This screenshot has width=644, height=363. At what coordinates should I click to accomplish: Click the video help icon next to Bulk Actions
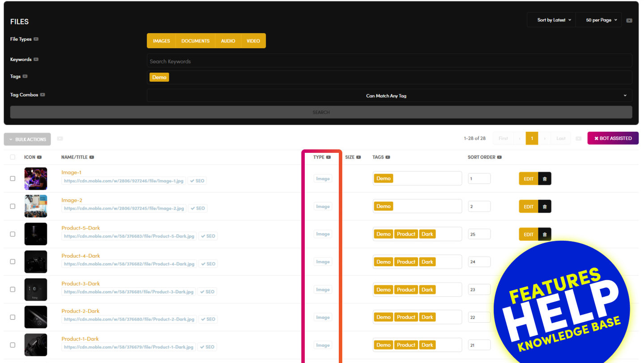60,139
